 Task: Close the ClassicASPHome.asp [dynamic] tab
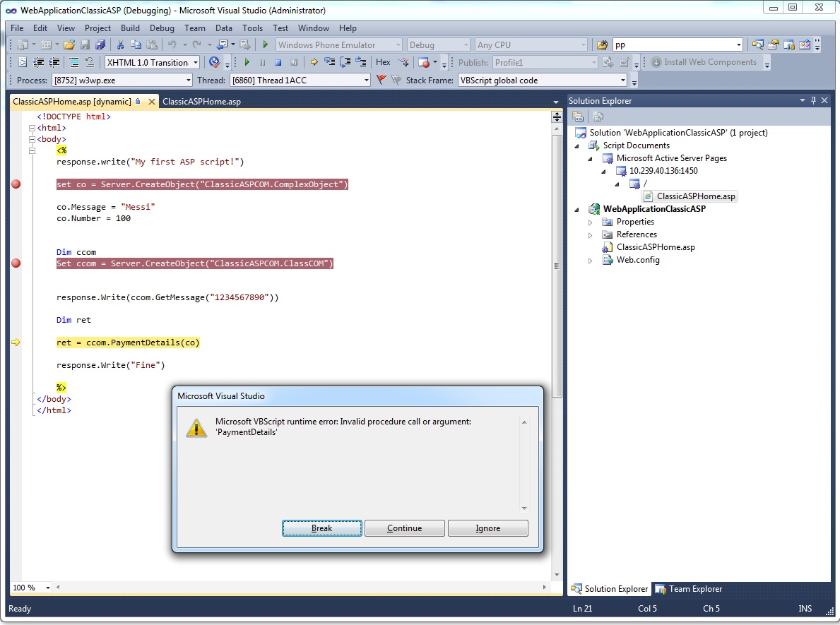pyautogui.click(x=152, y=101)
